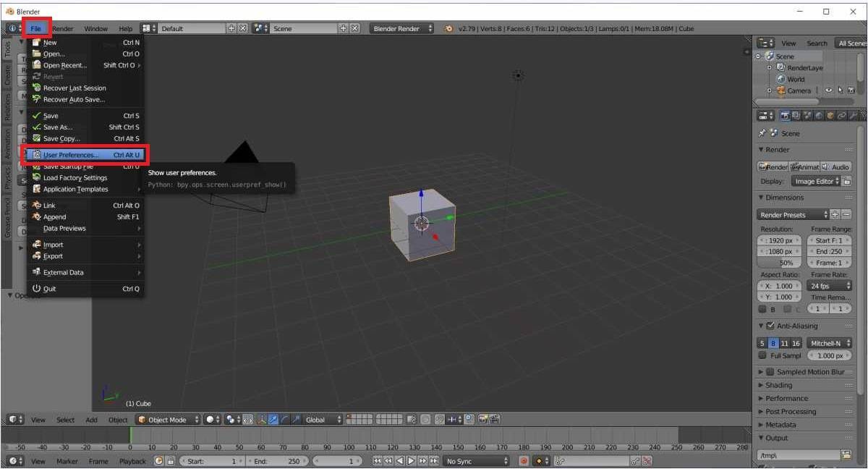Image resolution: width=868 pixels, height=469 pixels.
Task: Select 16 anti-aliasing samples
Action: (796, 343)
